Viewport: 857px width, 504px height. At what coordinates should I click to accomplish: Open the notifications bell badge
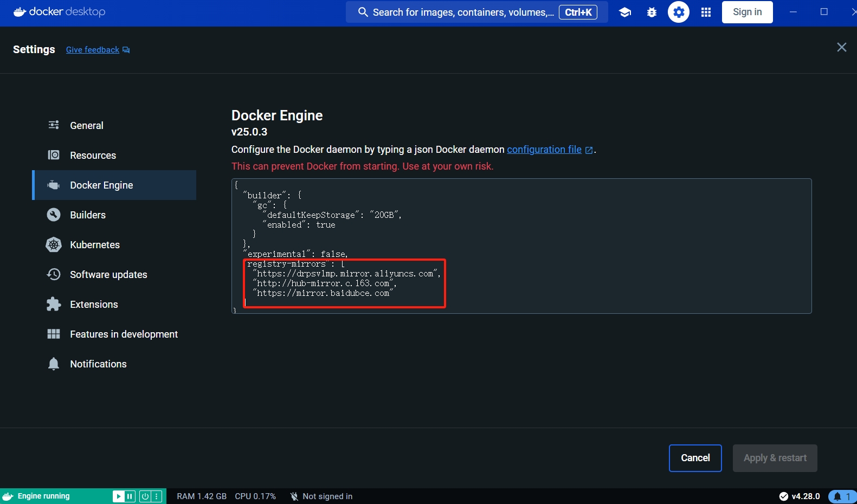point(842,496)
